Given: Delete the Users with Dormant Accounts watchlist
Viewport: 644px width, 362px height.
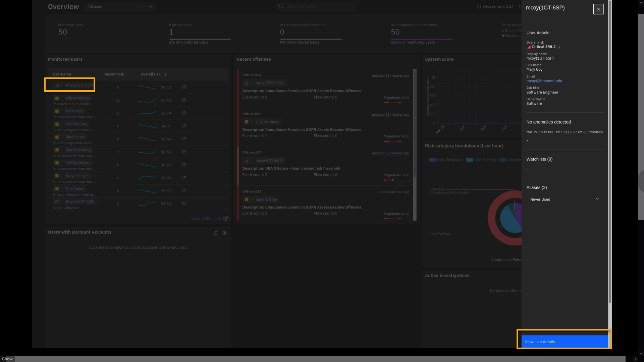Looking at the screenshot, I should 224,233.
